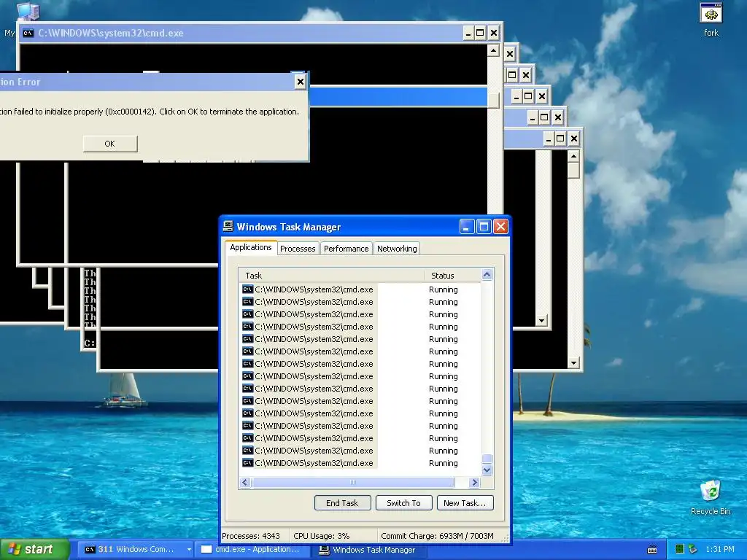Click the 1:31 PM clock
Image resolution: width=747 pixels, height=560 pixels.
point(720,550)
